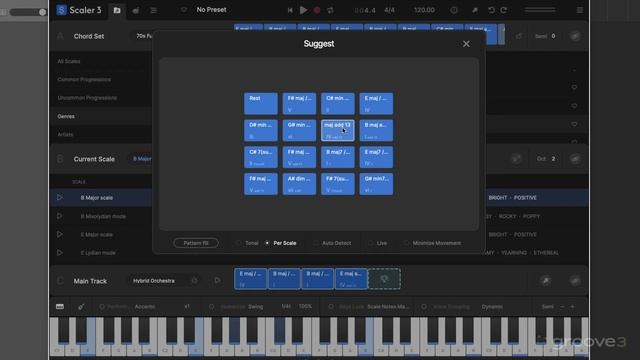
Task: Select the C# min suggested chord
Action: coord(338,103)
